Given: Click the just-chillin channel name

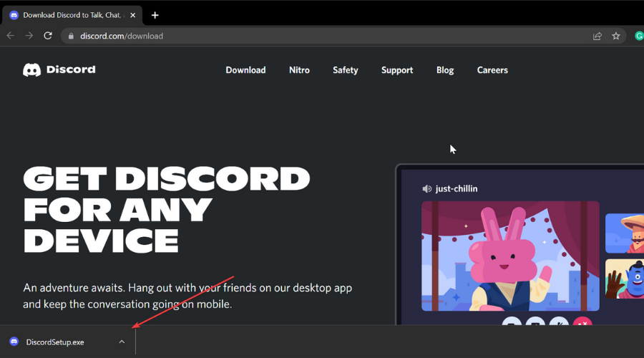Looking at the screenshot, I should pyautogui.click(x=457, y=188).
